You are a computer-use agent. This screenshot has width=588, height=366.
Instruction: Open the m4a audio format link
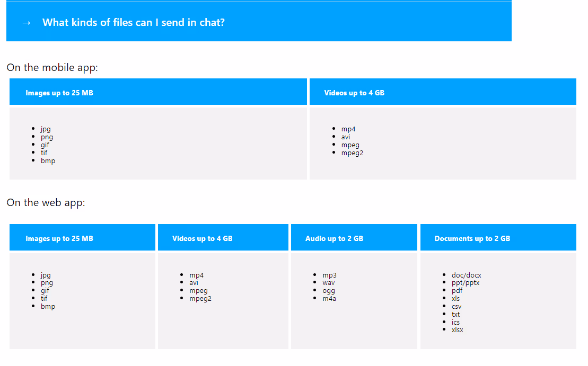coord(329,298)
